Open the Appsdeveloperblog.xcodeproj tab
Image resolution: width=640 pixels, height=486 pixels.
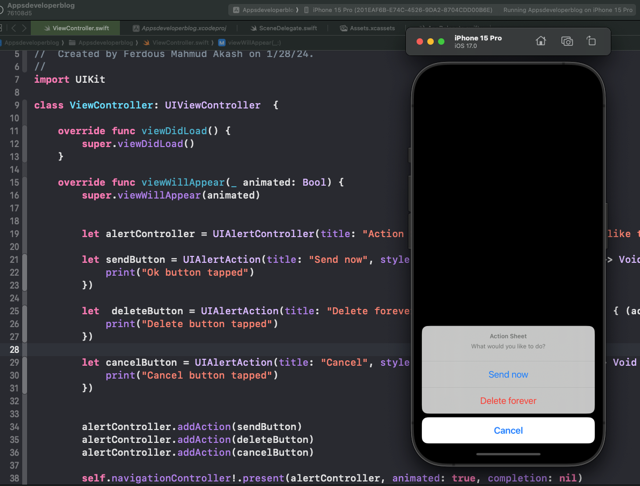(x=180, y=28)
